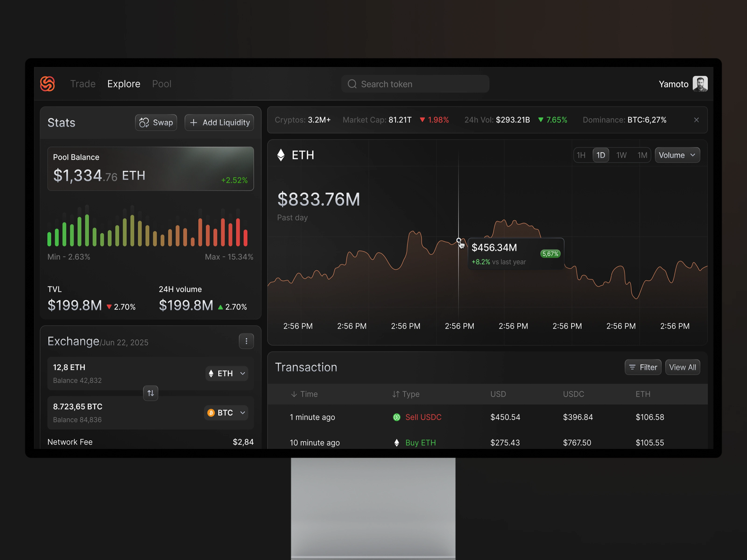This screenshot has height=560, width=747.
Task: Click the red 1.98% down indicator
Action: tap(434, 120)
